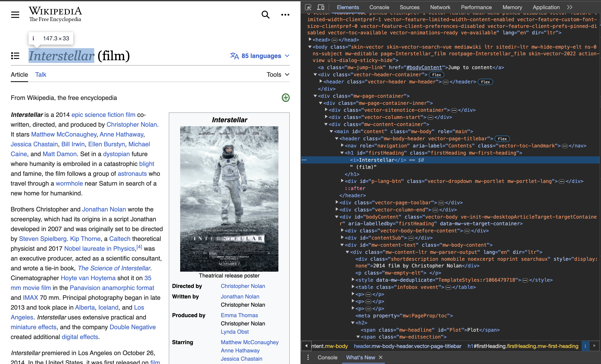Click the Wikipedia search magnifier icon
601x364 pixels.
(x=265, y=15)
